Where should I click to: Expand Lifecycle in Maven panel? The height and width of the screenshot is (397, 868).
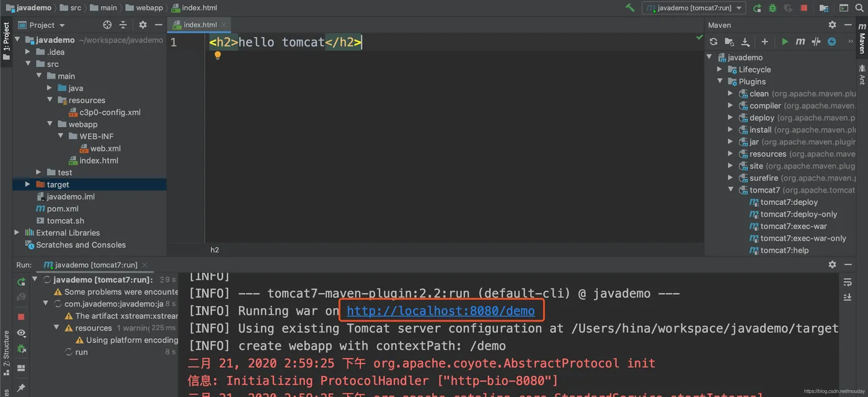720,69
